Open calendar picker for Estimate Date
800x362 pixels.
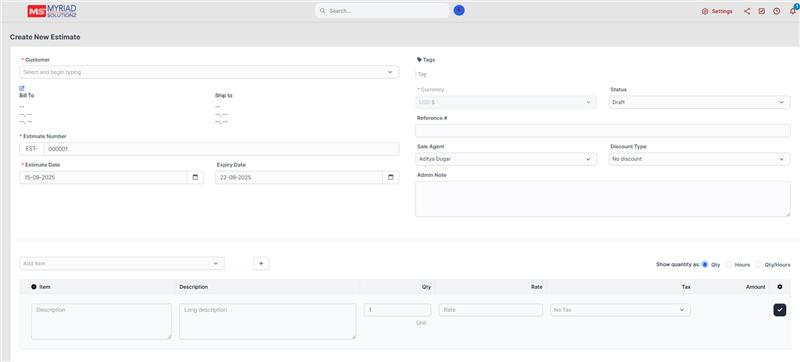[x=195, y=177]
